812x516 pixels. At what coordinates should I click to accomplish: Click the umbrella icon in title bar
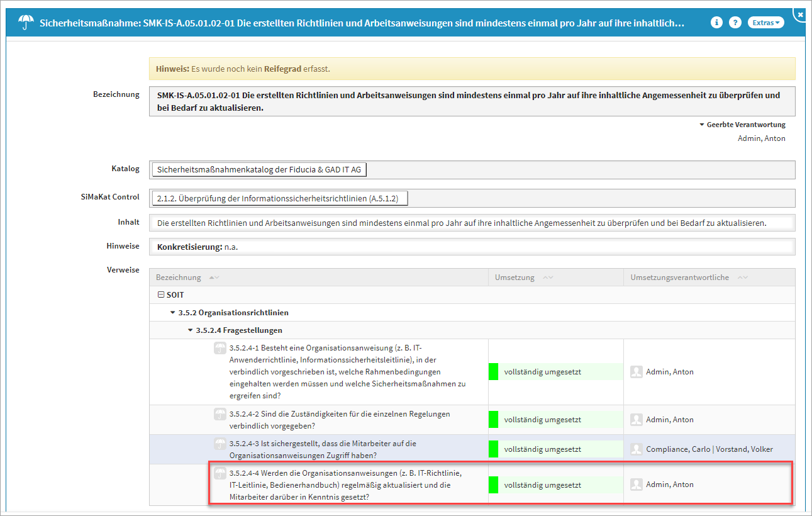point(26,23)
